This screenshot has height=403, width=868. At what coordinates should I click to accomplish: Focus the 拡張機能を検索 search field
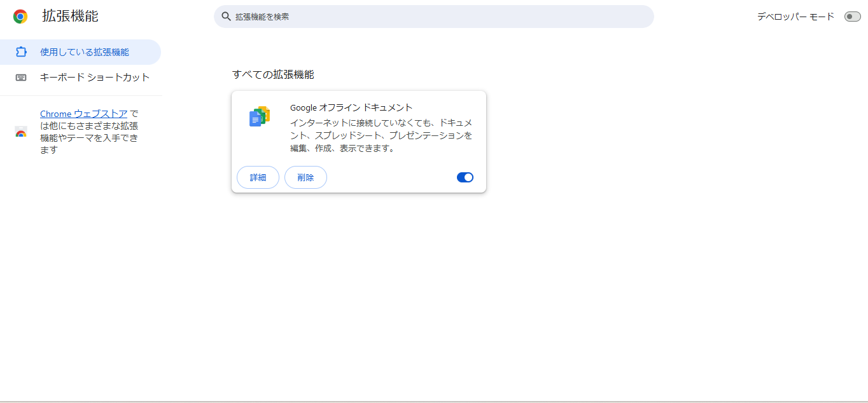[439, 17]
